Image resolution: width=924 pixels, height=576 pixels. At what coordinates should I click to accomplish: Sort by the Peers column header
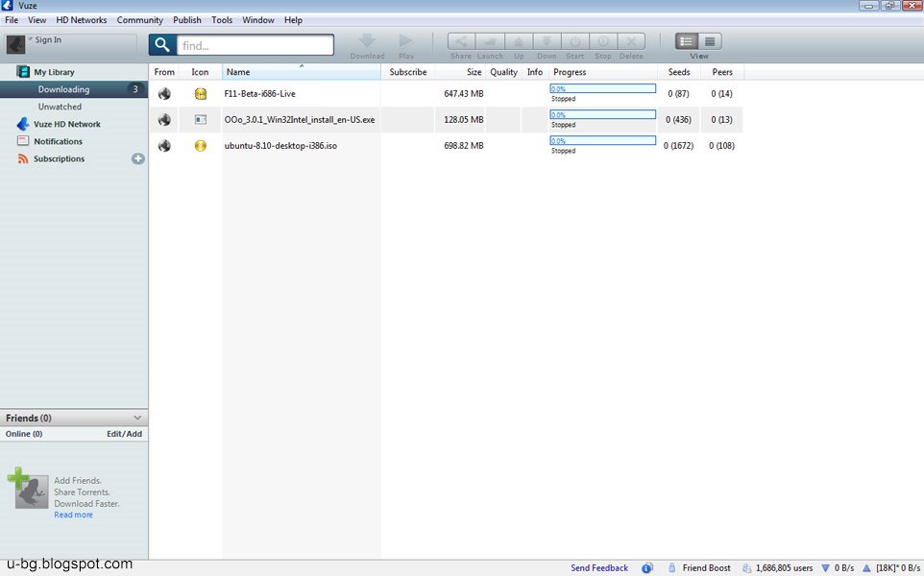point(722,72)
